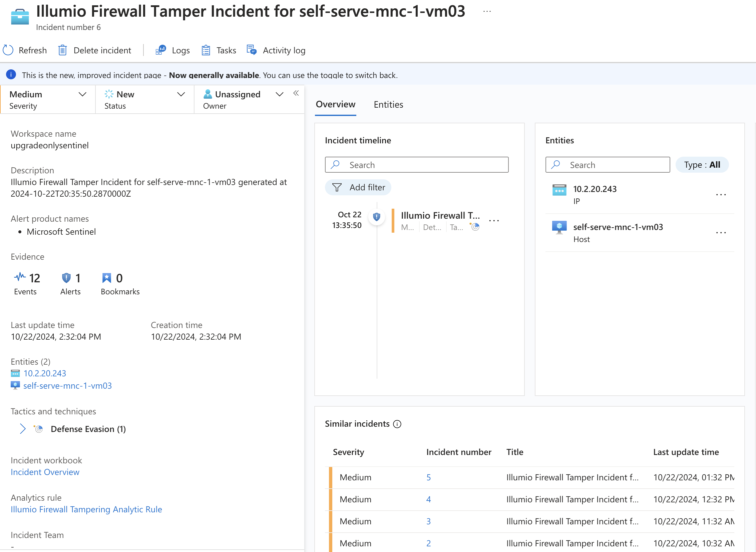This screenshot has height=552, width=756.
Task: Open similar incident number 2
Action: [428, 544]
